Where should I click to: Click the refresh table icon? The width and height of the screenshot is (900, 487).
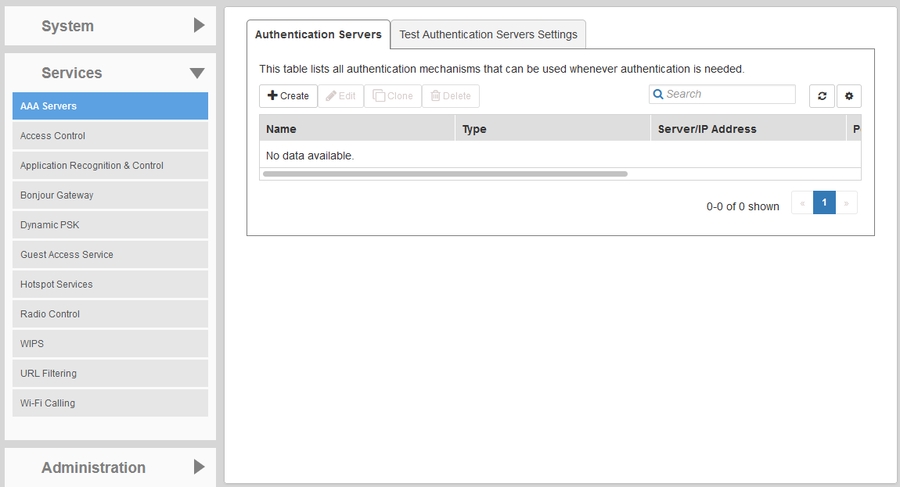[821, 96]
